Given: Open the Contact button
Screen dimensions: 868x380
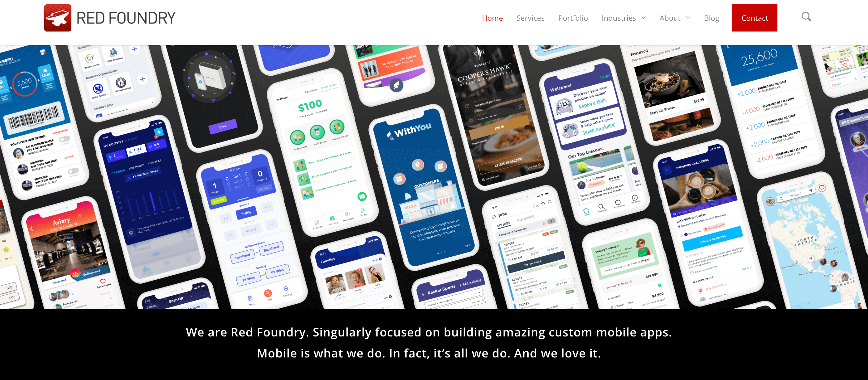Looking at the screenshot, I should click(755, 18).
